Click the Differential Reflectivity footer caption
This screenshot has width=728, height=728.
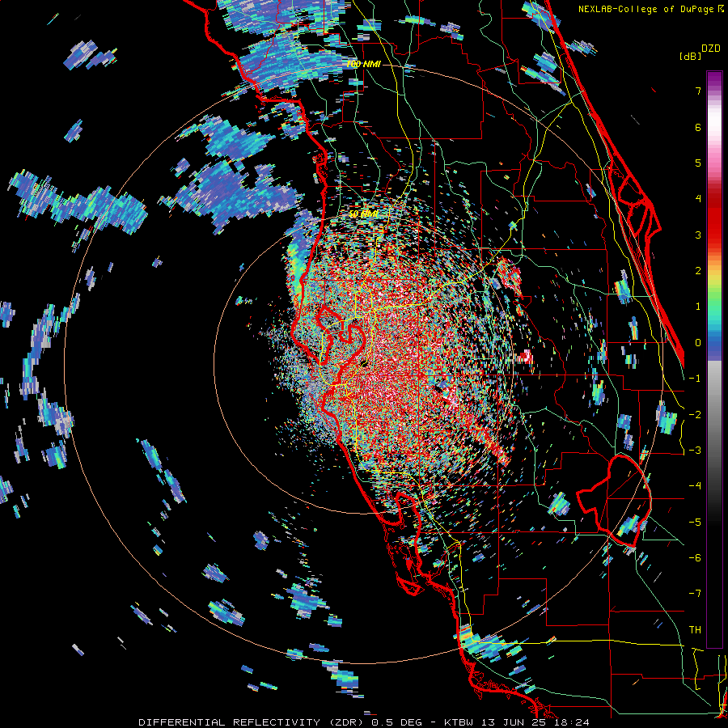[364, 722]
